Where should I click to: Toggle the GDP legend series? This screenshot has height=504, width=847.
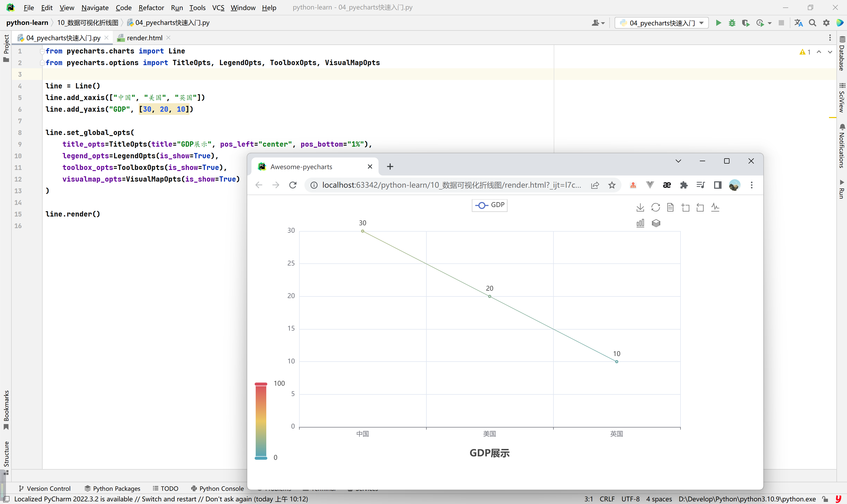489,205
